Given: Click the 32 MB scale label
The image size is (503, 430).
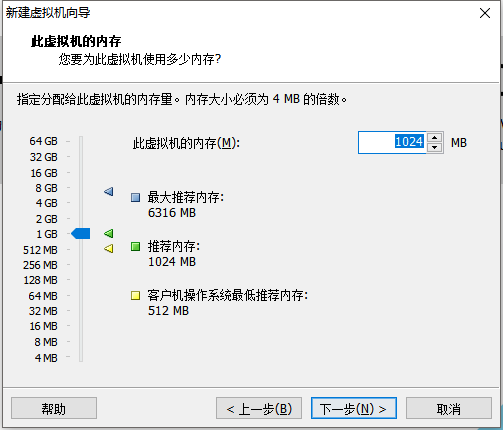Looking at the screenshot, I should pyautogui.click(x=43, y=311).
